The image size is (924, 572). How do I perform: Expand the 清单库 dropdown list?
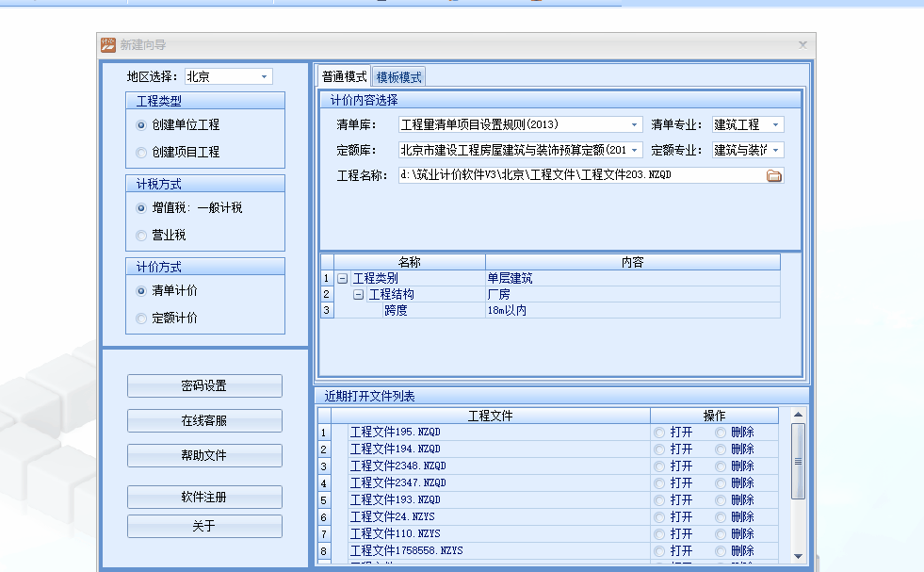pyautogui.click(x=635, y=124)
